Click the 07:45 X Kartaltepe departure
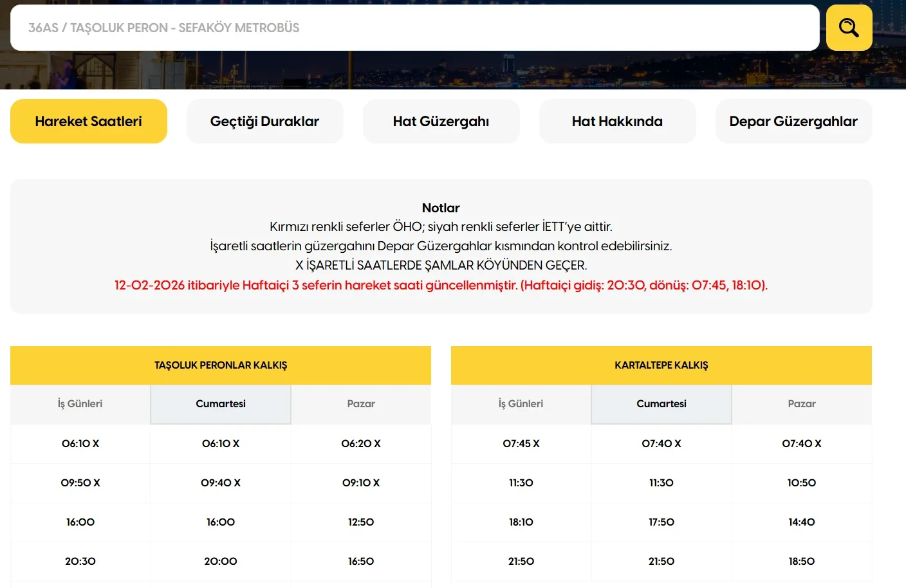Image resolution: width=906 pixels, height=588 pixels. (521, 444)
